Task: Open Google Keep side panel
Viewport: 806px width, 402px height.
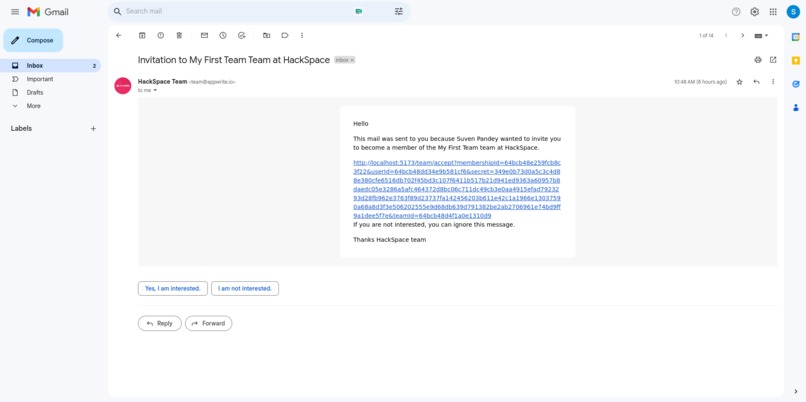Action: [796, 60]
